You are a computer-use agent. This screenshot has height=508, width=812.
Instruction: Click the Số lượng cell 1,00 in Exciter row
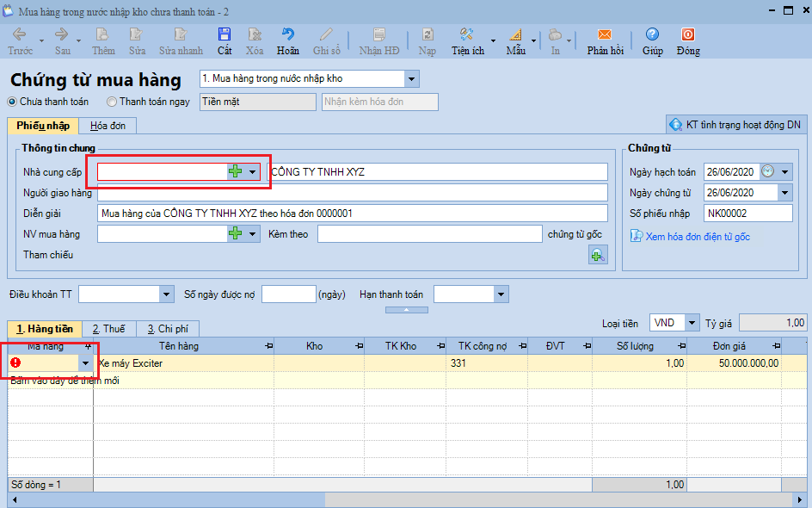point(640,362)
